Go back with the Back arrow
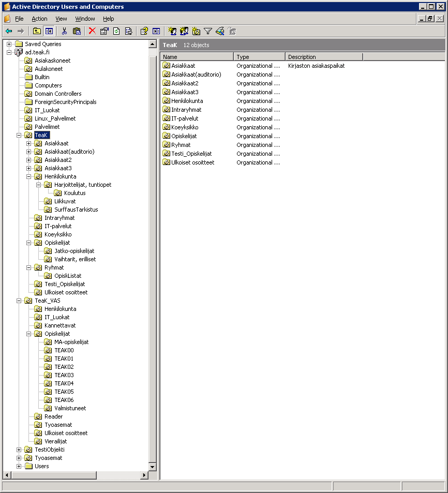Viewport: 448px width, 493px height. click(x=9, y=31)
